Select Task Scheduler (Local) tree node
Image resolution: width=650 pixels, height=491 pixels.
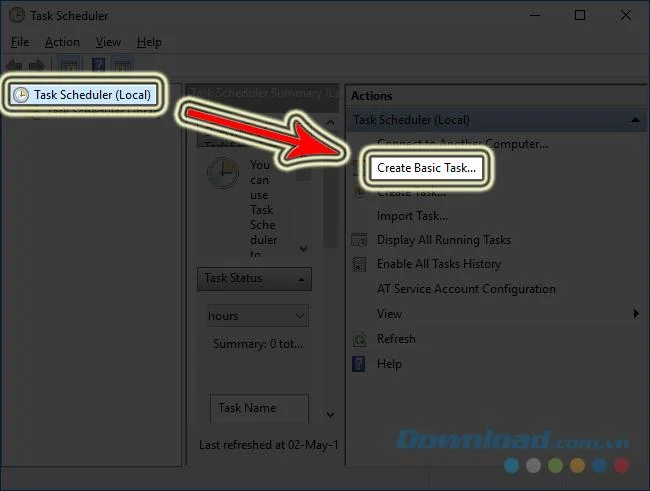(83, 95)
